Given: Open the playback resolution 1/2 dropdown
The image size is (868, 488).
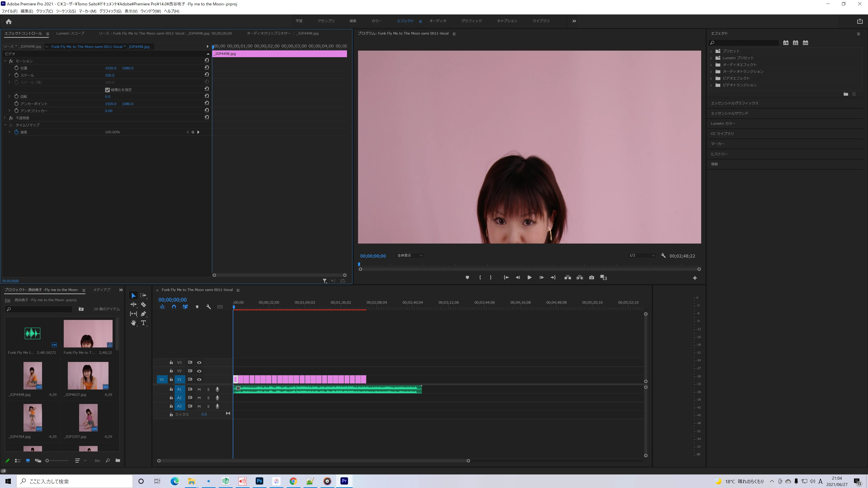Looking at the screenshot, I should 642,255.
